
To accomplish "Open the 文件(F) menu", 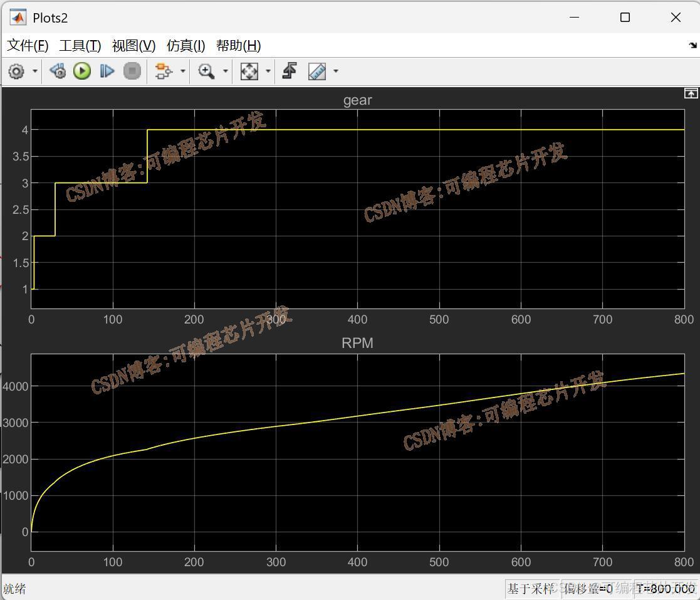I will pyautogui.click(x=28, y=46).
